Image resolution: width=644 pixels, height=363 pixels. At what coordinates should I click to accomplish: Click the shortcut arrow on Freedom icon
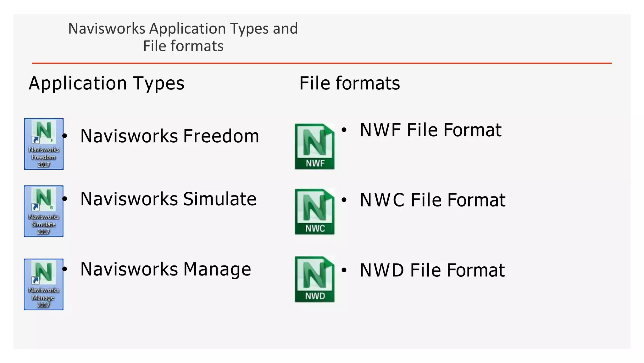coord(36,140)
